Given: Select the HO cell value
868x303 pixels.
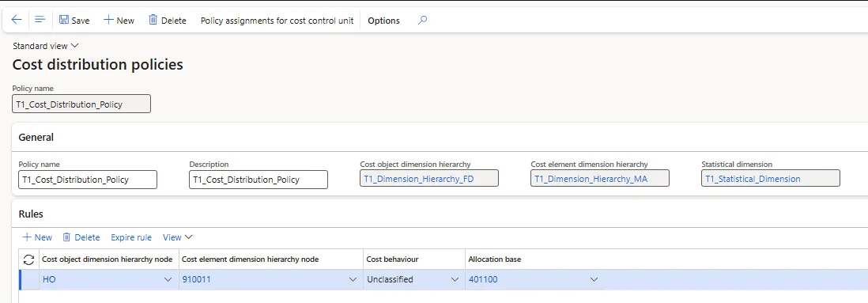Looking at the screenshot, I should pyautogui.click(x=49, y=280).
